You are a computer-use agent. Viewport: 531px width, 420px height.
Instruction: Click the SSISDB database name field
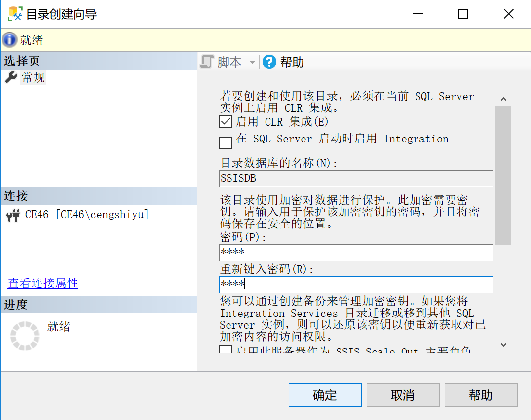point(356,178)
